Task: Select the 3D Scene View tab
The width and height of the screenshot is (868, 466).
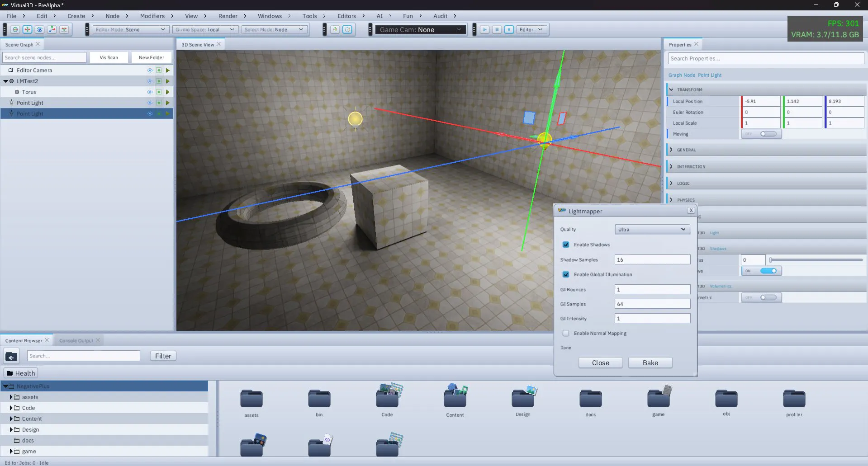Action: 198,44
